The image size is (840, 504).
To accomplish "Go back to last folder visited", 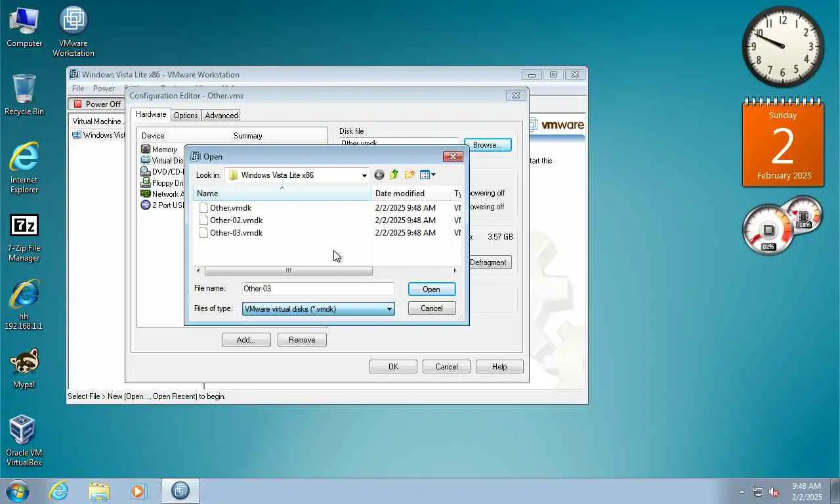I will tap(379, 175).
